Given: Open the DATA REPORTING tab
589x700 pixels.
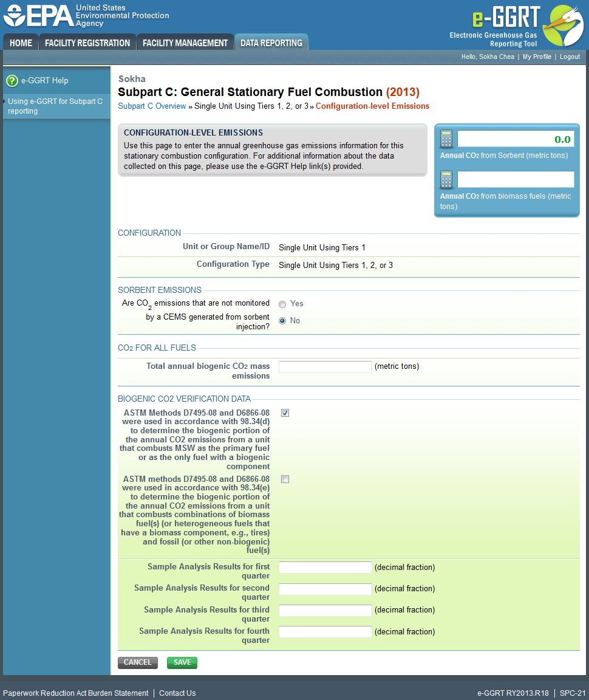Looking at the screenshot, I should (x=271, y=43).
